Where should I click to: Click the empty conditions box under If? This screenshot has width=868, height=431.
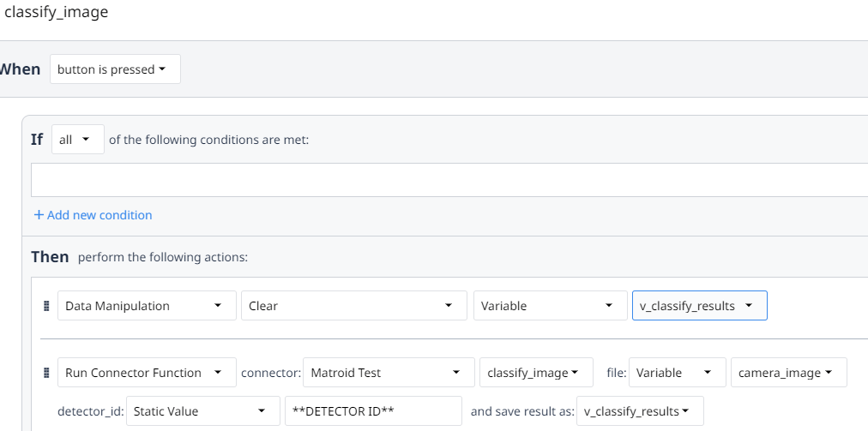coord(446,181)
